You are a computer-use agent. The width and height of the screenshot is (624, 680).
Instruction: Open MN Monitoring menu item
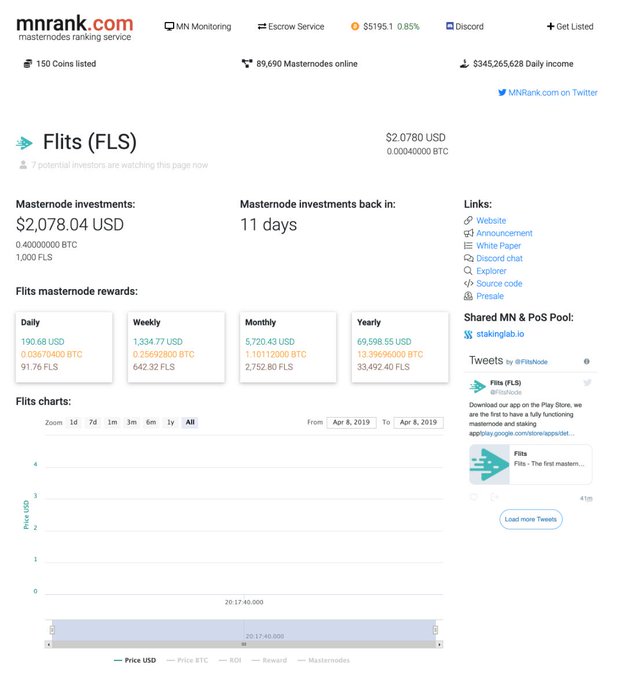click(x=198, y=26)
